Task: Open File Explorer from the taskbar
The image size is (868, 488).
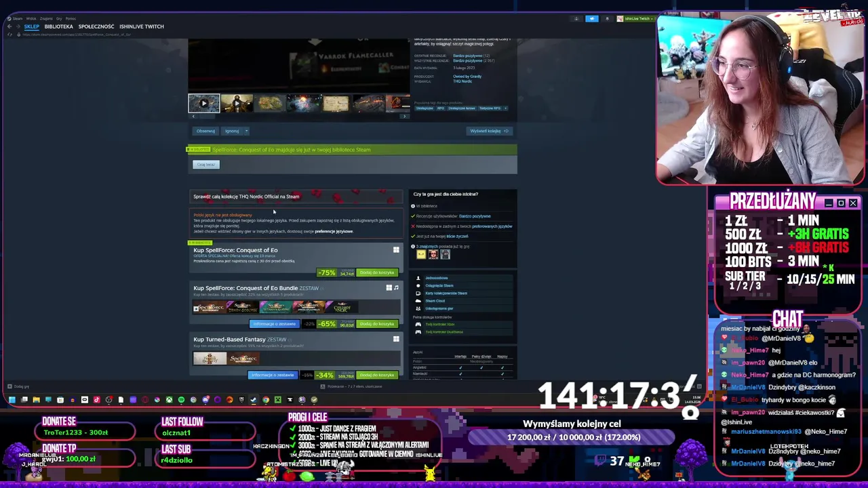Action: (x=36, y=400)
